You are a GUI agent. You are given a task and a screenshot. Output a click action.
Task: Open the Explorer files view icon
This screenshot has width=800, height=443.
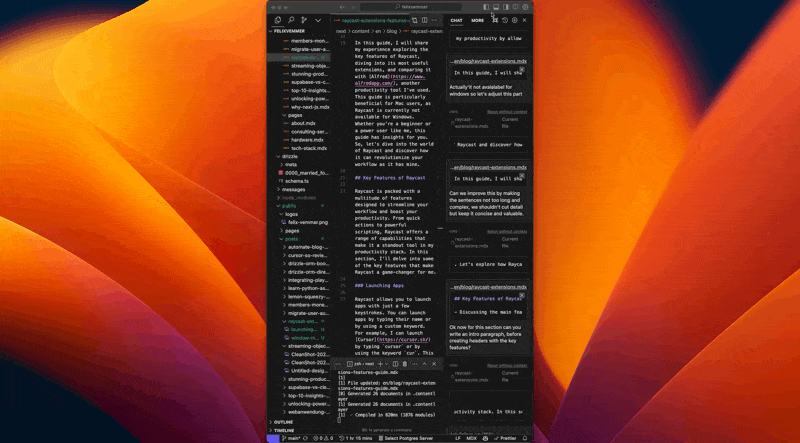pos(277,20)
